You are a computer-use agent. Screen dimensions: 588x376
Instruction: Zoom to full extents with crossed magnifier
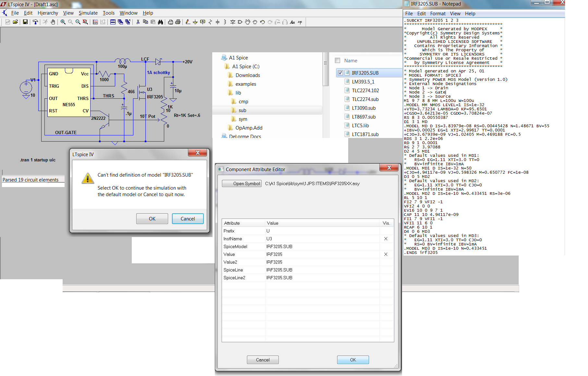[x=85, y=22]
